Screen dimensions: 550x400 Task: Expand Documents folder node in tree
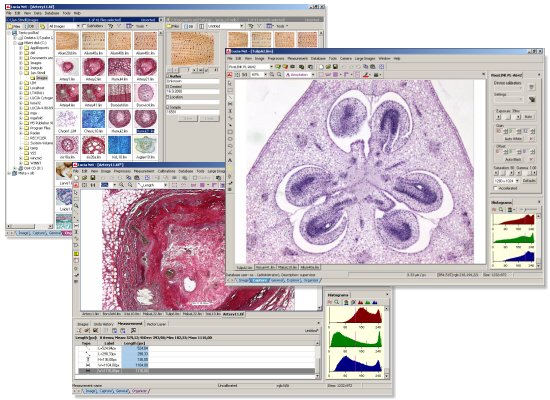pyautogui.click(x=21, y=58)
